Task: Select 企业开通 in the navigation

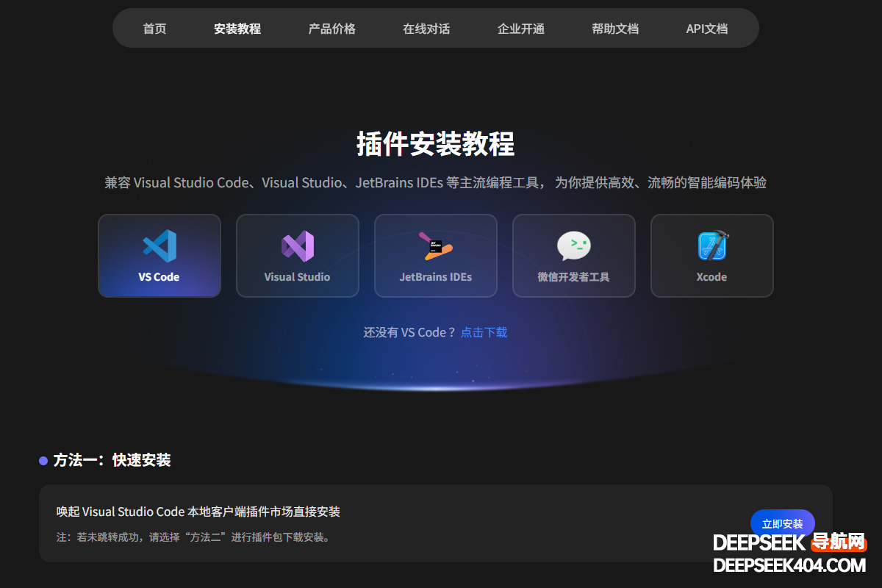Action: pos(521,29)
